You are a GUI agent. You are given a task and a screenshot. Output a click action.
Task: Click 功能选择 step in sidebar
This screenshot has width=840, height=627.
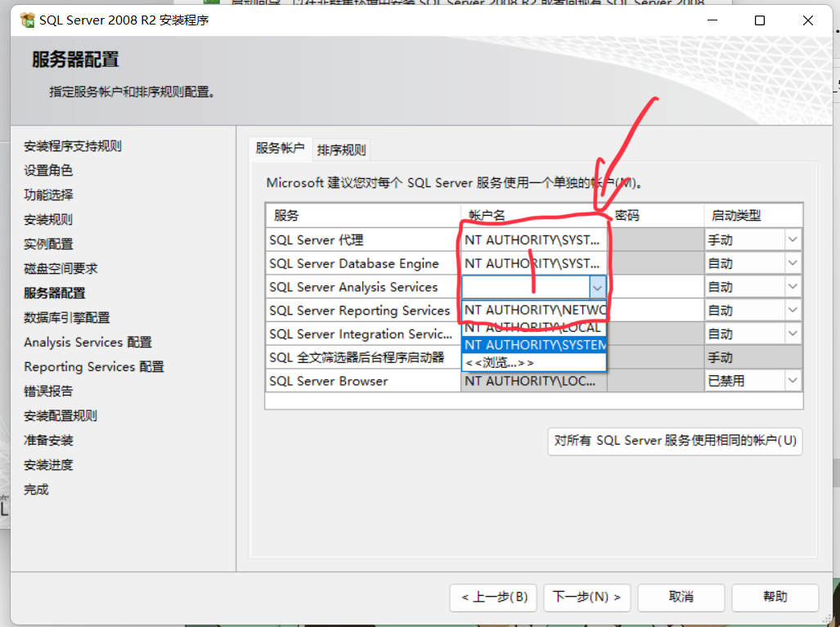pyautogui.click(x=48, y=195)
